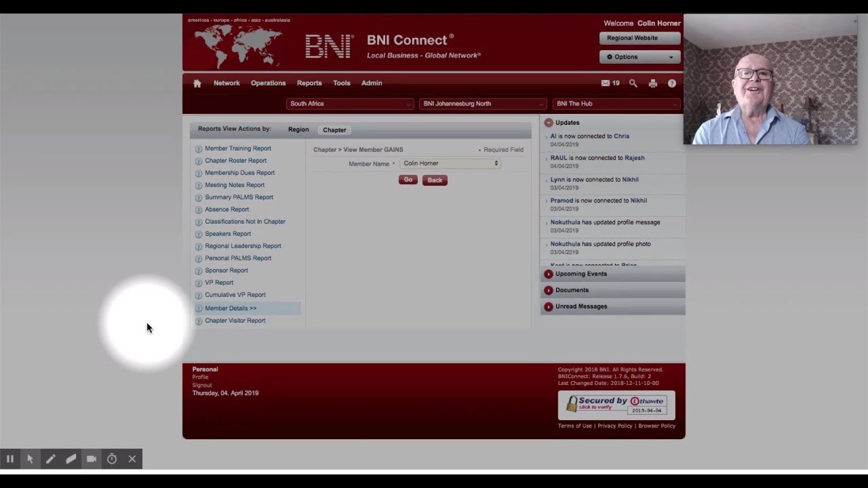Click Pramod's name in updates
This screenshot has height=488, width=868.
[x=561, y=201]
